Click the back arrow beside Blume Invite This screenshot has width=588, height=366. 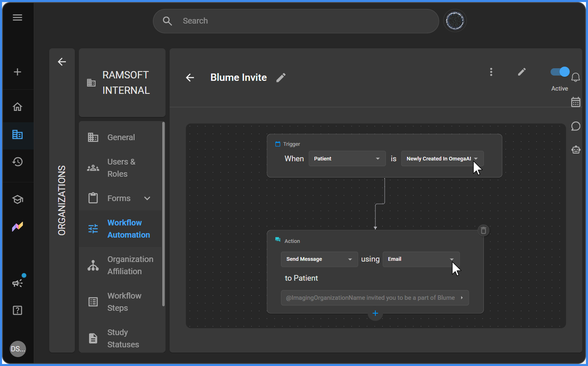pos(190,78)
